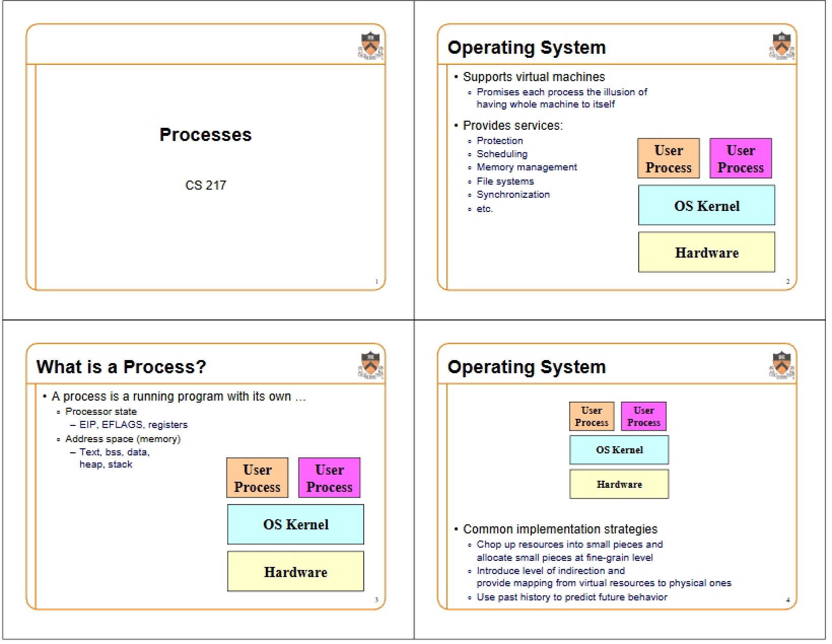Click the OS Kernel box on slide 2
The height and width of the screenshot is (644, 832).
pyautogui.click(x=707, y=205)
